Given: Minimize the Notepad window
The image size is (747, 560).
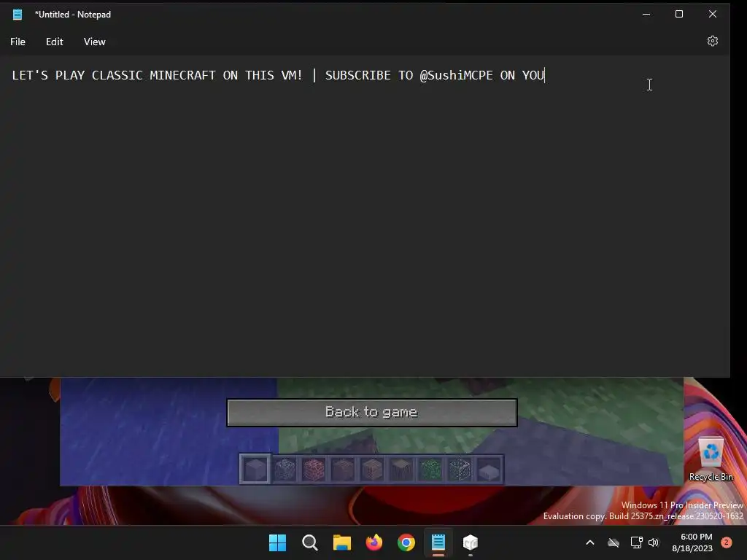Looking at the screenshot, I should pyautogui.click(x=646, y=15).
